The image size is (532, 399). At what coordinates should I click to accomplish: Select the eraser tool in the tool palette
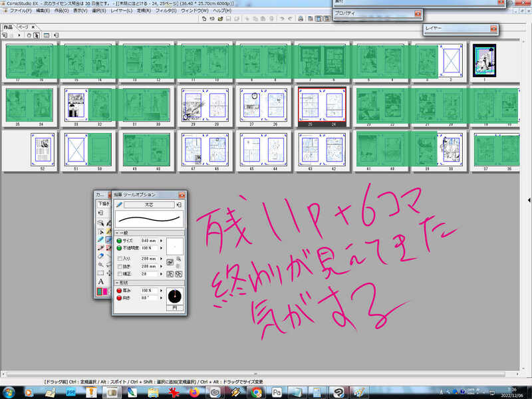click(101, 256)
